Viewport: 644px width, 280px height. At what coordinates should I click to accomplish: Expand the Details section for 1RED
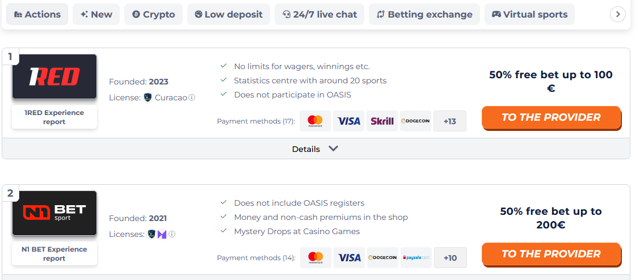point(315,149)
